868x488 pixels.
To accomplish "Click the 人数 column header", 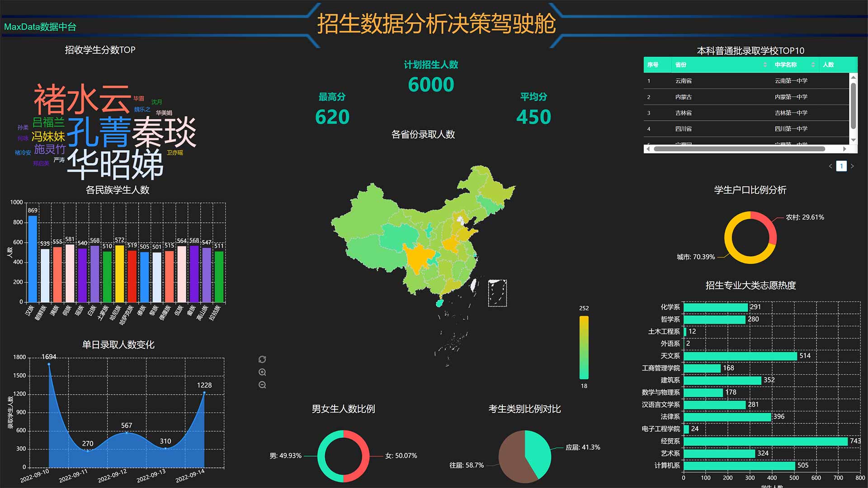I will coord(828,65).
